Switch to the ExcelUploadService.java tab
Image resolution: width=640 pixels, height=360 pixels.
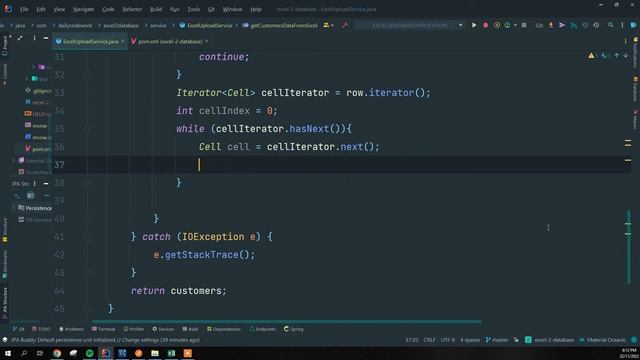tap(90, 41)
